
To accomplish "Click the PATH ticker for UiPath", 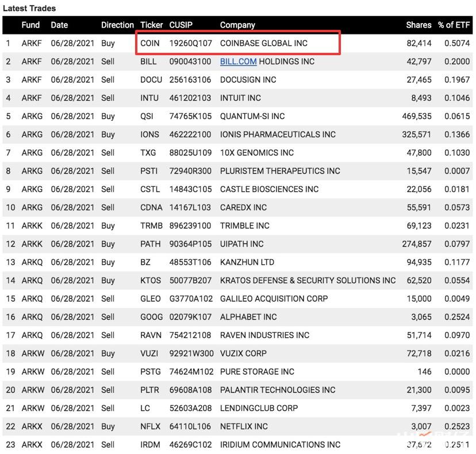I will (151, 244).
